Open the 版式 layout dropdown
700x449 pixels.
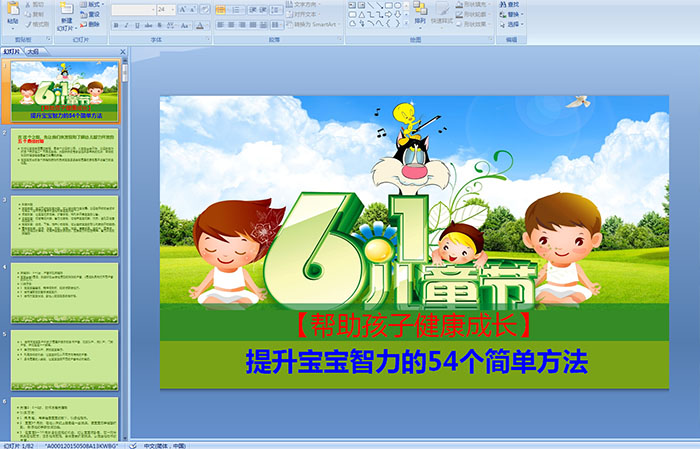(x=92, y=4)
